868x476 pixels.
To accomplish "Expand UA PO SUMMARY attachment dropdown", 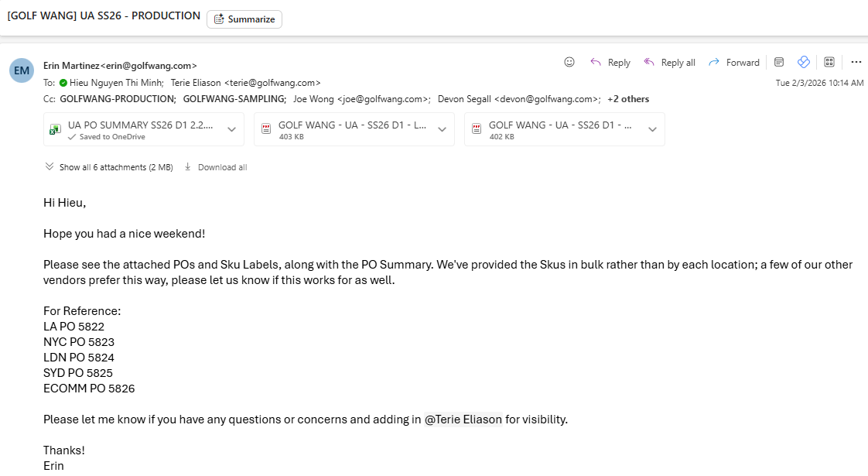I will pos(231,129).
